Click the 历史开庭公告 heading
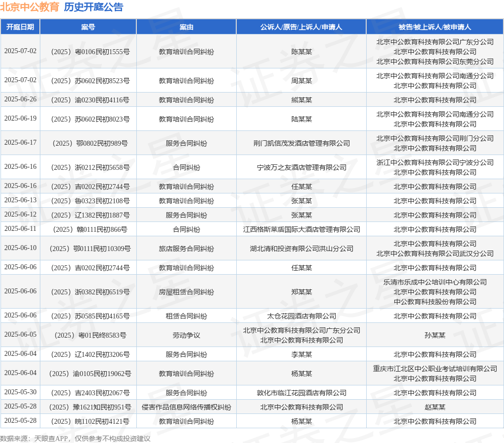This screenshot has width=504, height=443. pyautogui.click(x=94, y=7)
